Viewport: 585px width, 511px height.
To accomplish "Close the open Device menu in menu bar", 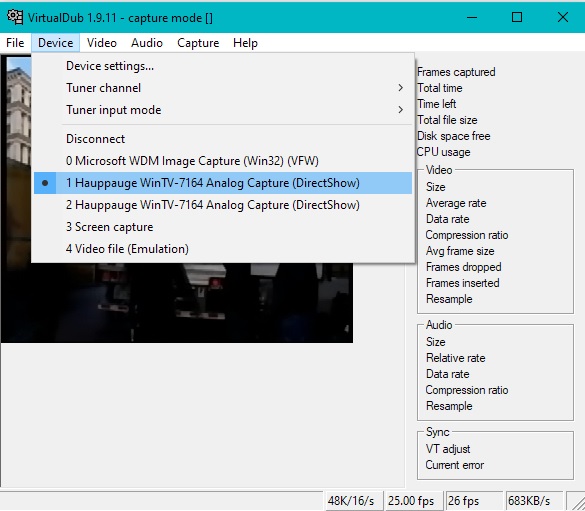I will 55,43.
